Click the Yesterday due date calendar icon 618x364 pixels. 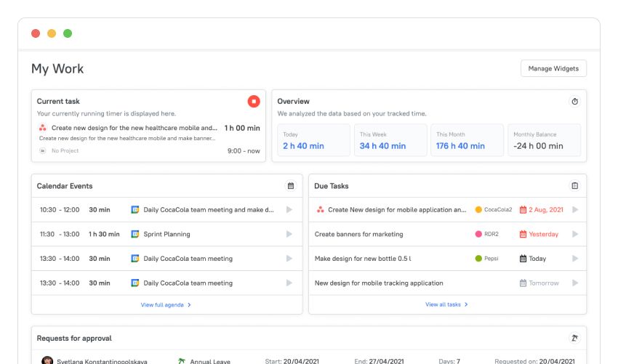pyautogui.click(x=523, y=234)
